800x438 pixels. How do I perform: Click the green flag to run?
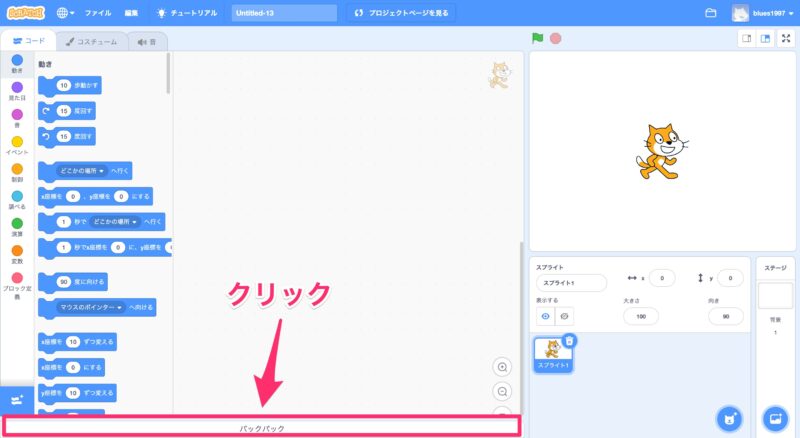click(538, 39)
